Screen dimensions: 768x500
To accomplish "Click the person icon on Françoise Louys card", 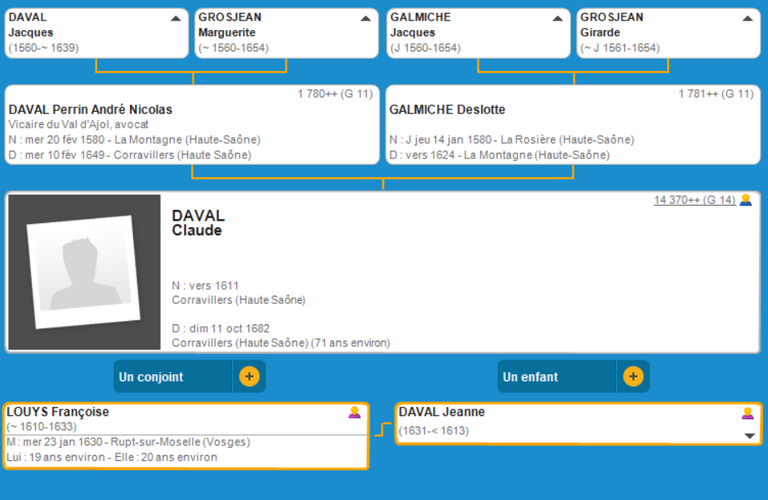I will [354, 412].
